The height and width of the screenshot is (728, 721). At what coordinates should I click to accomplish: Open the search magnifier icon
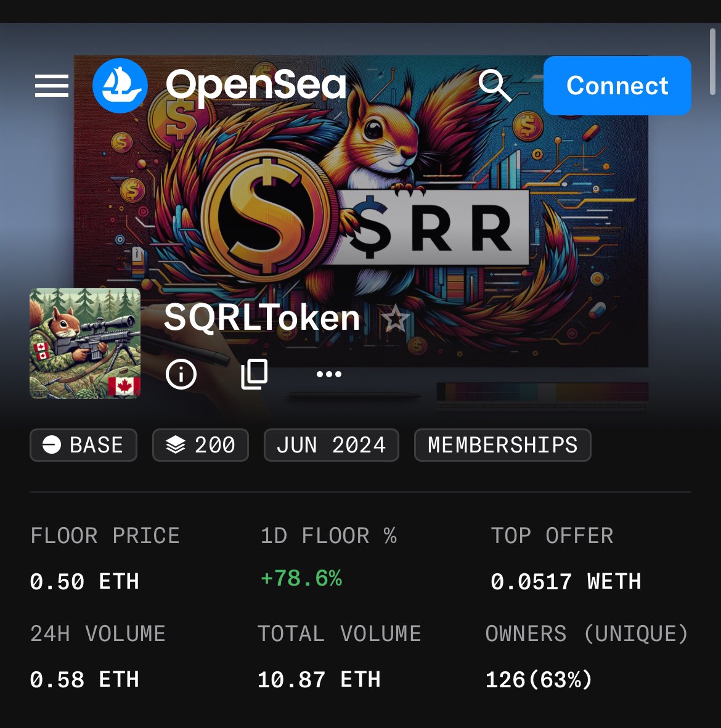[495, 86]
